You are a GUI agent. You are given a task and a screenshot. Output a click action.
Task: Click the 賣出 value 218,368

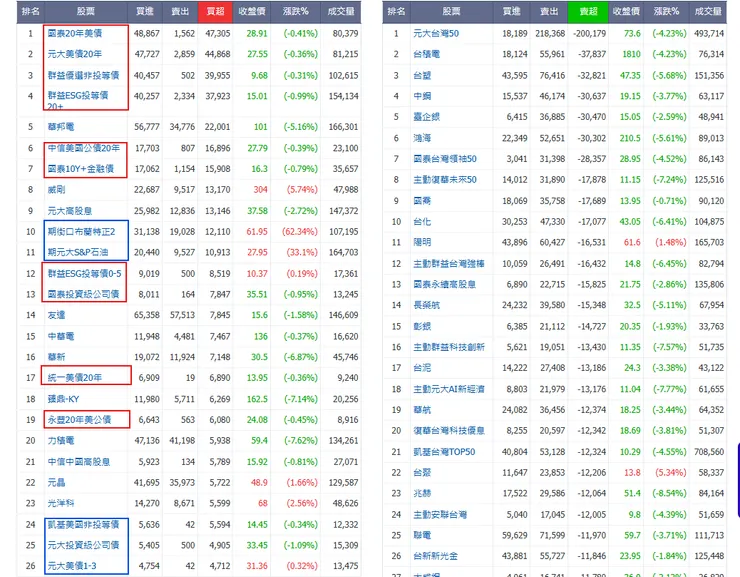click(550, 33)
